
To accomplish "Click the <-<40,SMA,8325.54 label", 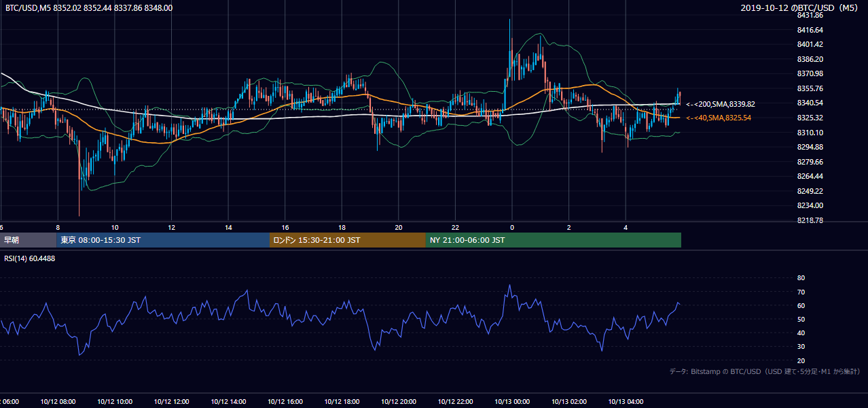I will pos(719,118).
